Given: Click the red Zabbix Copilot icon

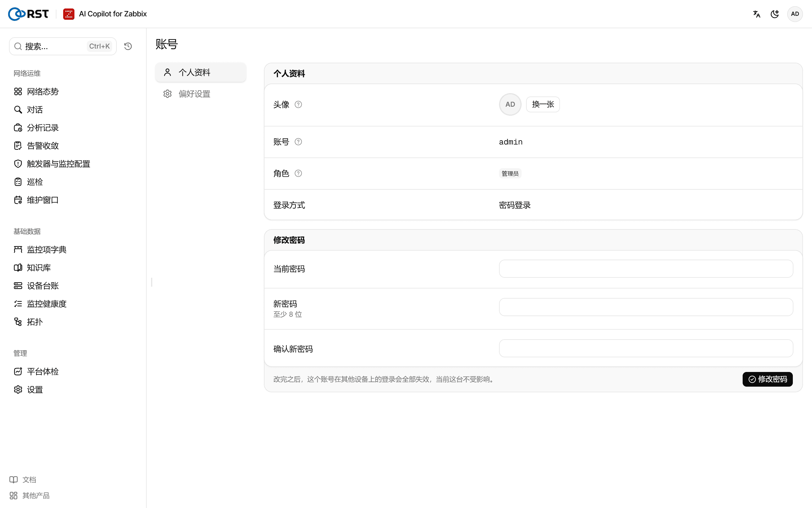Looking at the screenshot, I should click(x=69, y=14).
